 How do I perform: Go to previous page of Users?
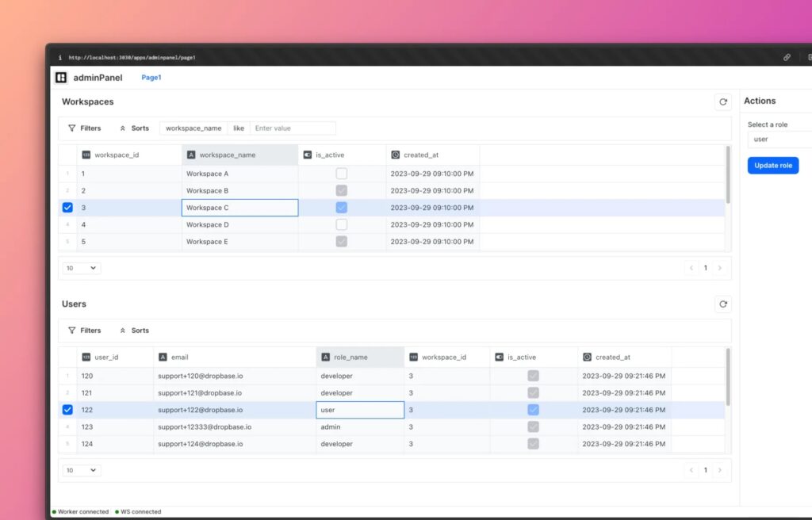691,470
